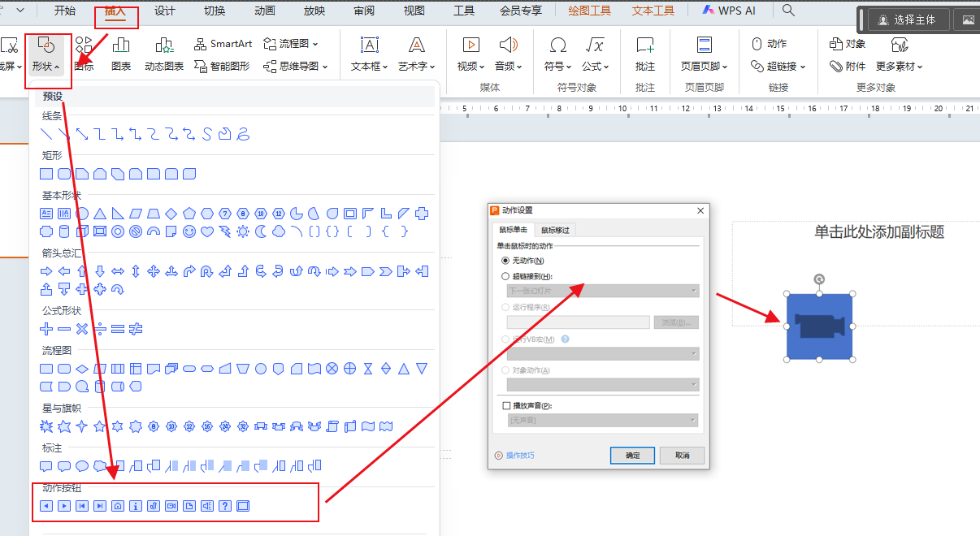Click the rotation handle above the blue shape
980x536 pixels.
click(x=820, y=279)
